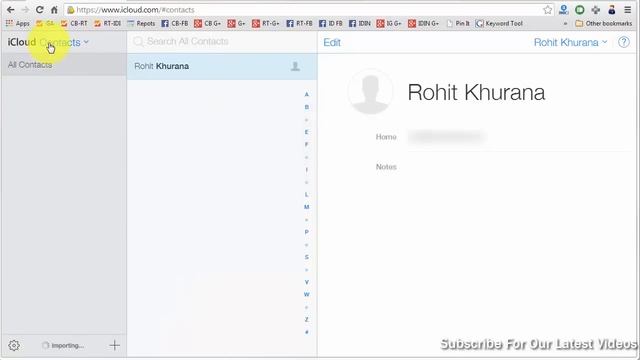This screenshot has width=640, height=360.
Task: Click the figure-shaped extension icon beside menu
Action: 611,10
